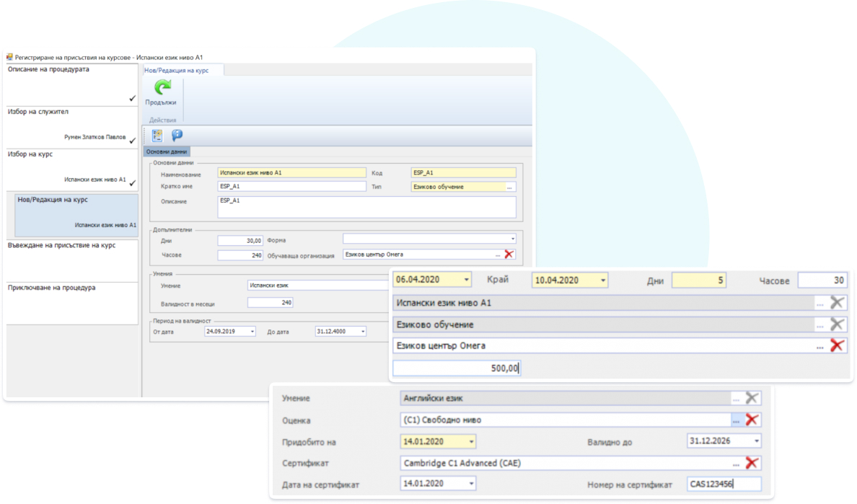The width and height of the screenshot is (857, 504).
Task: Open the lookup ellipsis in Тип Езиково обучение field
Action: 509,187
